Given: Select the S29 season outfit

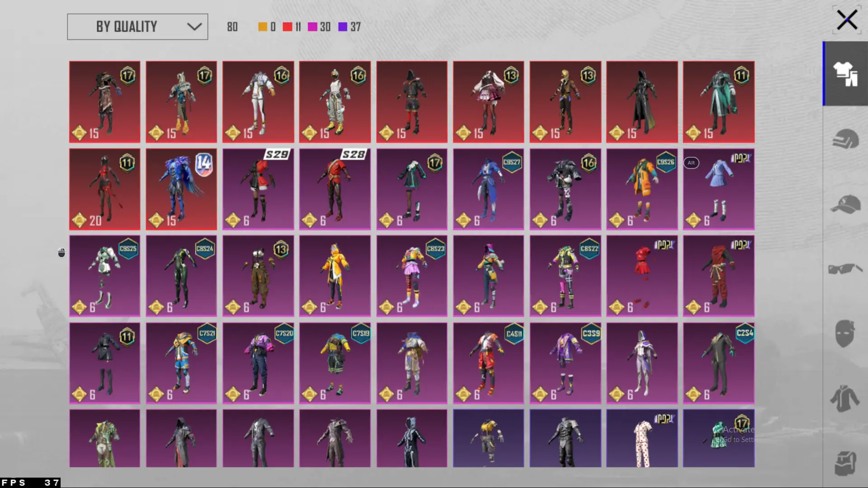Looking at the screenshot, I should pos(258,189).
